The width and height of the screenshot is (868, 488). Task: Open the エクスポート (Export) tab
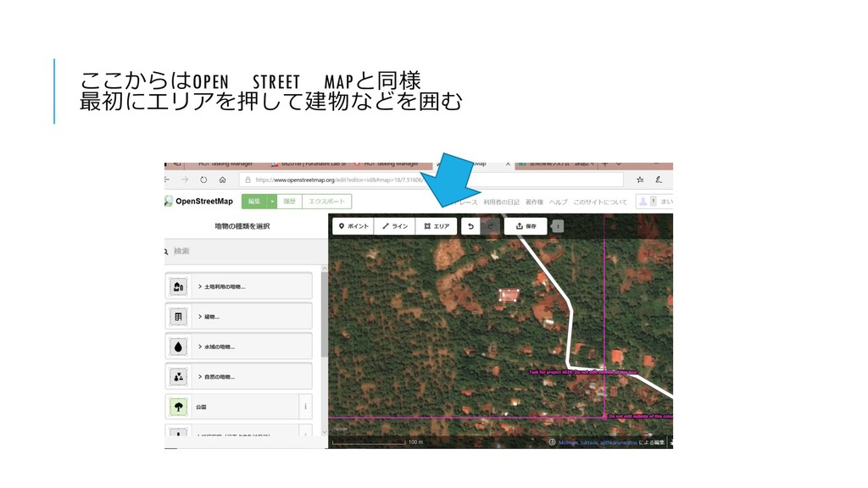click(x=326, y=202)
